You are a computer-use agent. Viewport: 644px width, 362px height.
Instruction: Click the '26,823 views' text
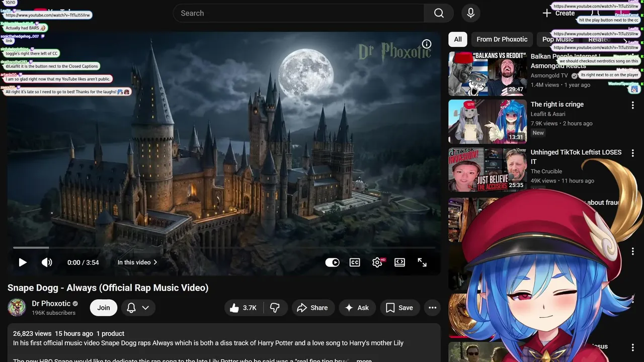[32, 333]
